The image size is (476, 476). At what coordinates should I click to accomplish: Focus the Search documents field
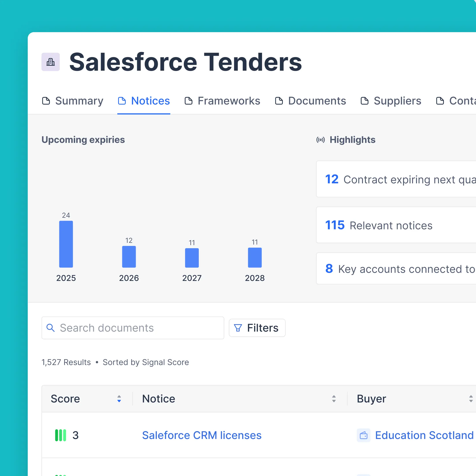[133, 328]
